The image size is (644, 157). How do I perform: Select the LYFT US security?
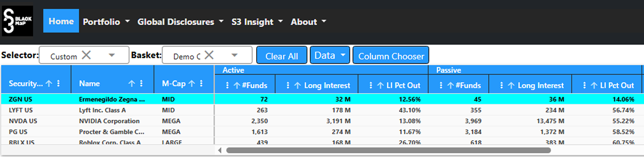(x=21, y=110)
